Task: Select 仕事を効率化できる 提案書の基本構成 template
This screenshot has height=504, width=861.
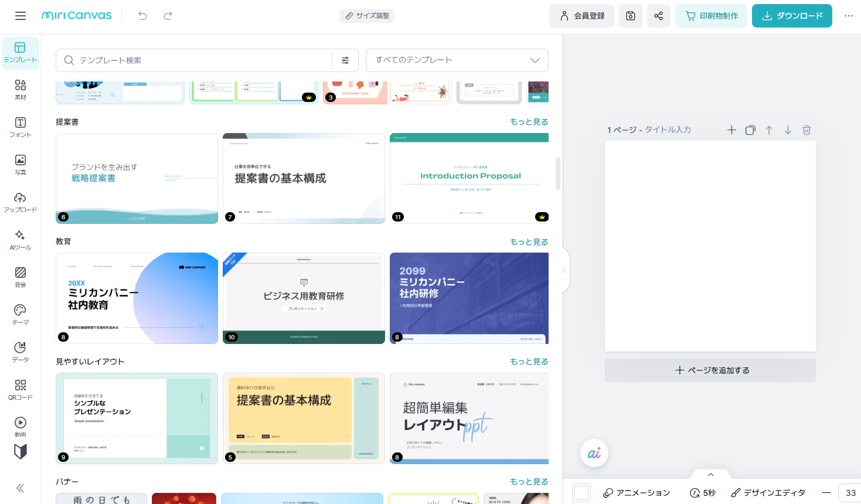Action: [304, 178]
